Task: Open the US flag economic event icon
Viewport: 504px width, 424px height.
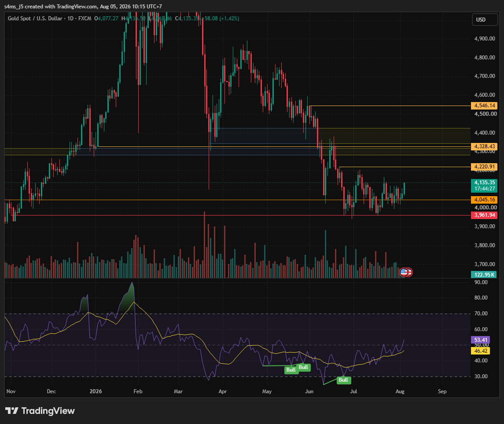Action: (x=404, y=272)
